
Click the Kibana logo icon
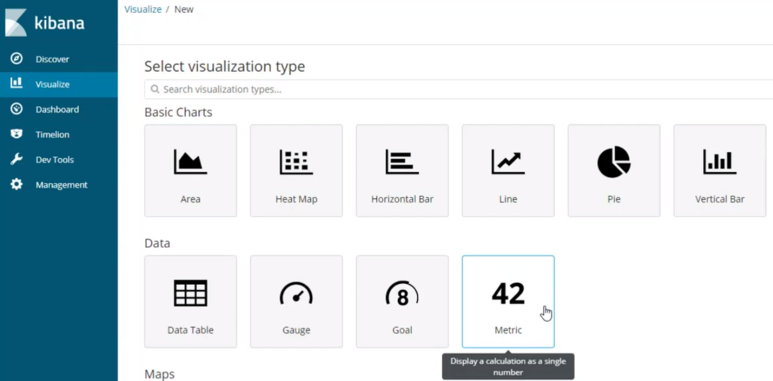tap(16, 22)
